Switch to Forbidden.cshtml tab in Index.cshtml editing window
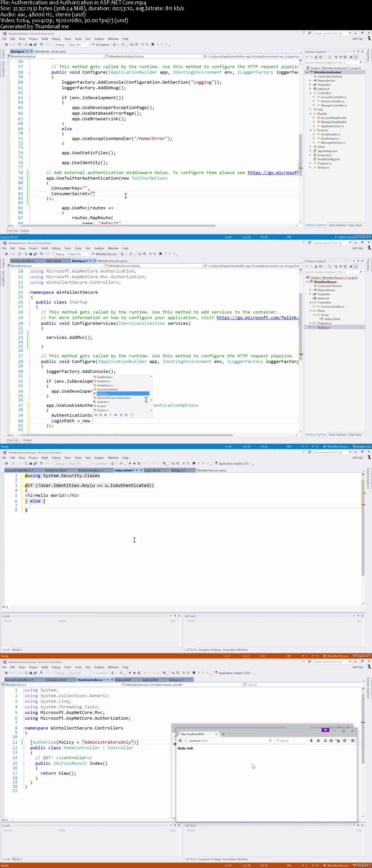 click(x=56, y=470)
